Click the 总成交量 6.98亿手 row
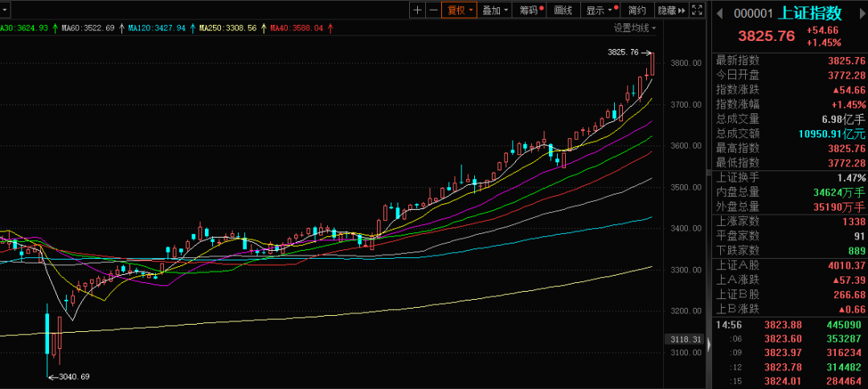868x389 pixels. point(791,119)
